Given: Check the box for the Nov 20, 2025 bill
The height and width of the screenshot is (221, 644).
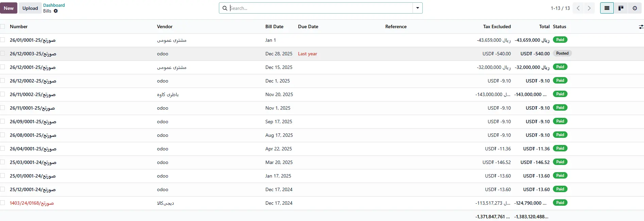Looking at the screenshot, I should [x=3, y=94].
